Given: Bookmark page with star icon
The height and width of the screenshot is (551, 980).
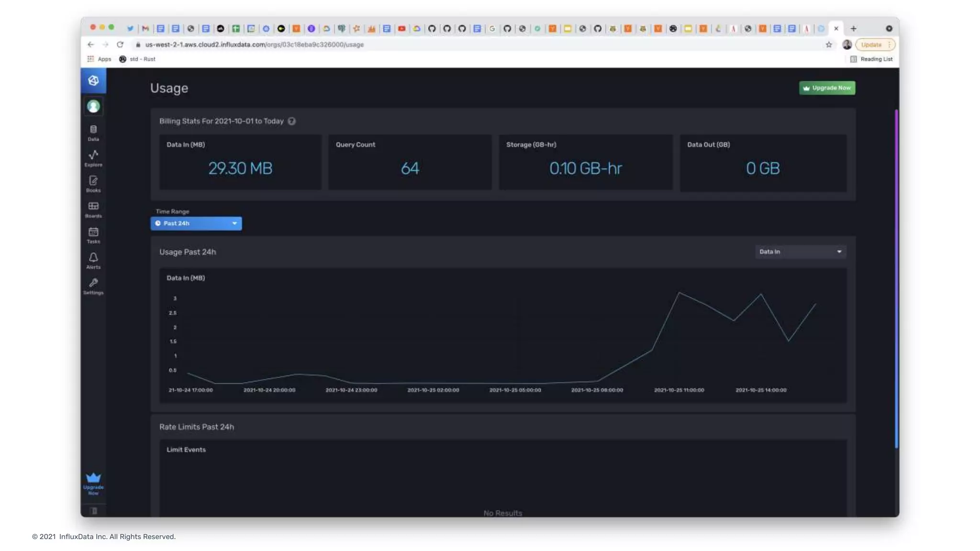Looking at the screenshot, I should click(x=829, y=44).
